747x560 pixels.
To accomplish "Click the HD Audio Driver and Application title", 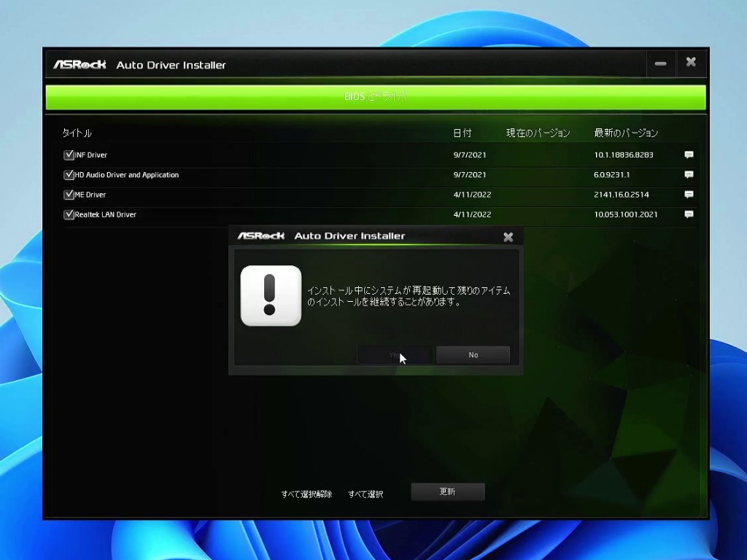I will coord(127,175).
